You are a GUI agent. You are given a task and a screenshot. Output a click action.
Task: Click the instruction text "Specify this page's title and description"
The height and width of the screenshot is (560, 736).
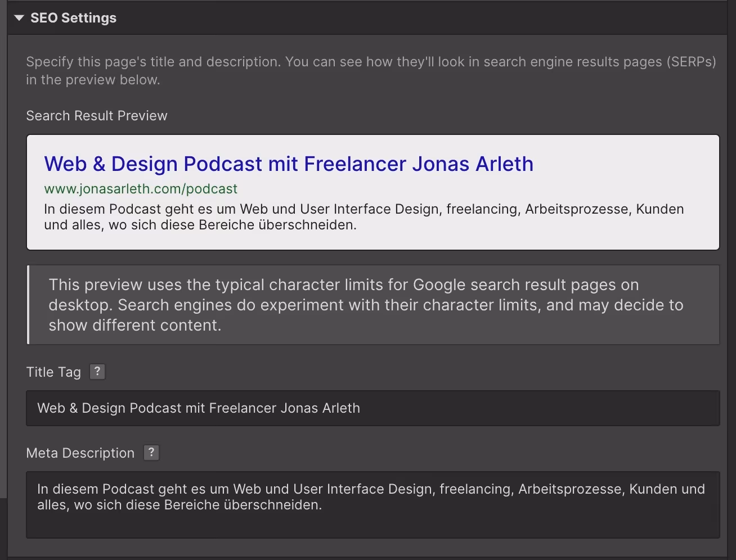(371, 71)
